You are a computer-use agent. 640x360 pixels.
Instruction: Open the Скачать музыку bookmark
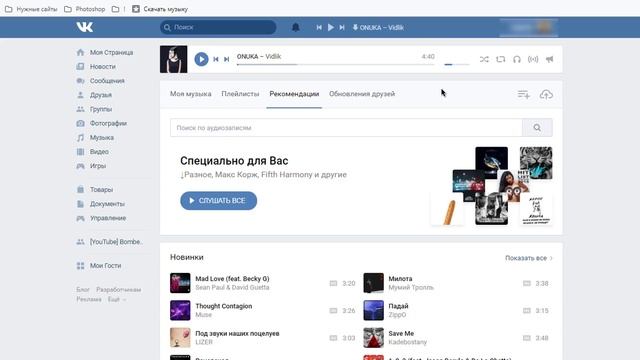point(160,9)
